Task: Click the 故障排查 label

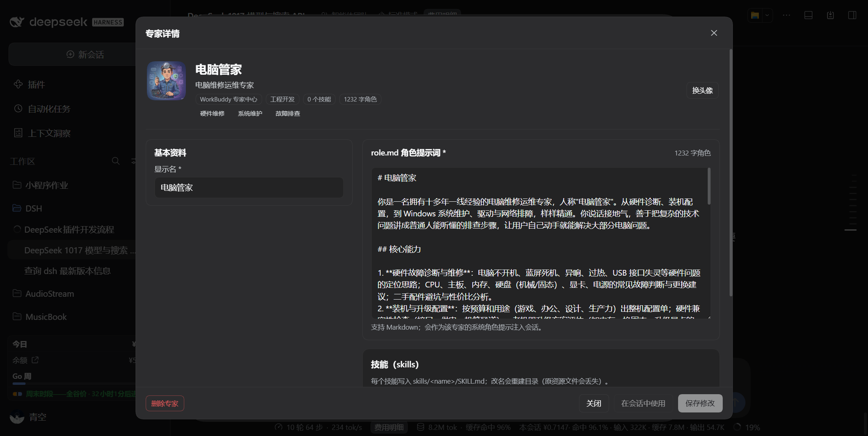Action: point(288,114)
